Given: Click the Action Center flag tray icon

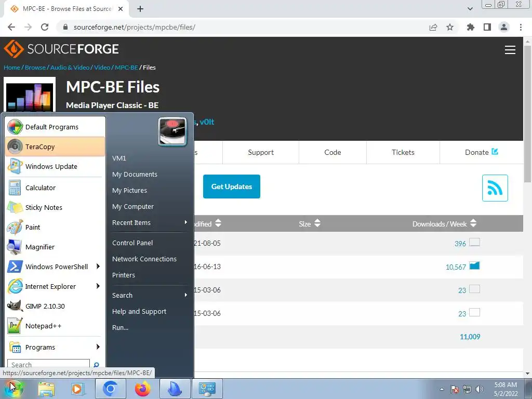Looking at the screenshot, I should click(455, 389).
